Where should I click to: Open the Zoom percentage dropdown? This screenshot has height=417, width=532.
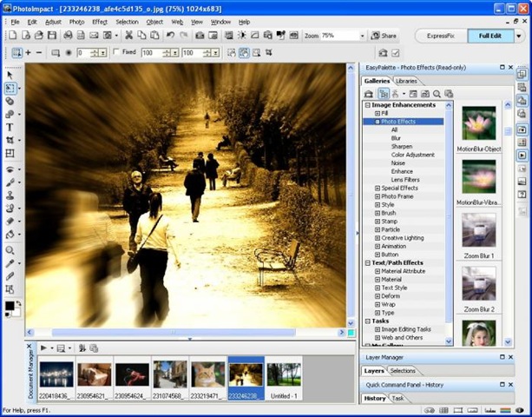(362, 36)
